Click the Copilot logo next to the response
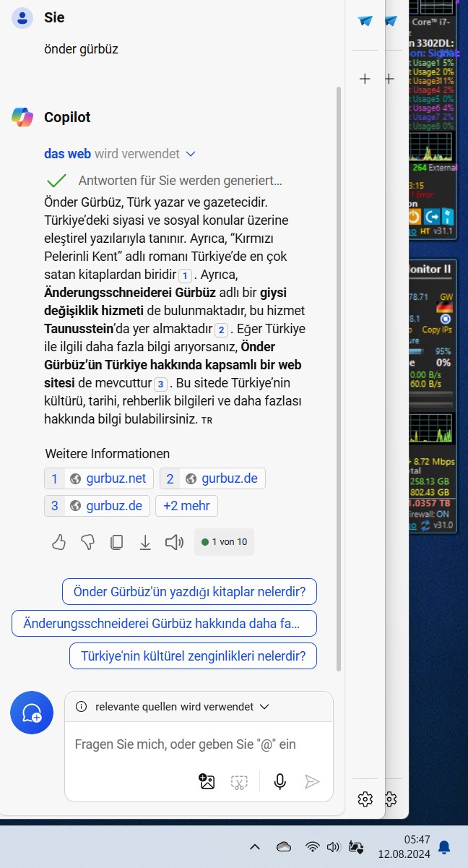This screenshot has height=868, width=468. click(x=22, y=117)
